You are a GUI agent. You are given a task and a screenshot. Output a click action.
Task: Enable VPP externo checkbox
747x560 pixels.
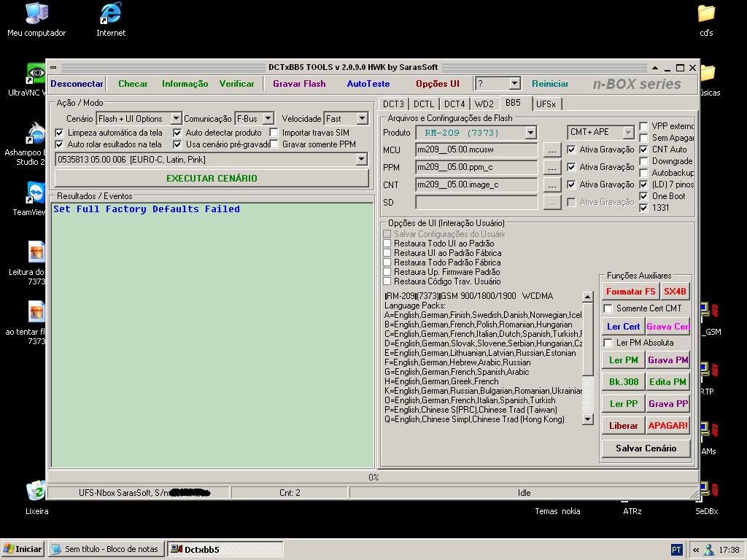coord(643,126)
